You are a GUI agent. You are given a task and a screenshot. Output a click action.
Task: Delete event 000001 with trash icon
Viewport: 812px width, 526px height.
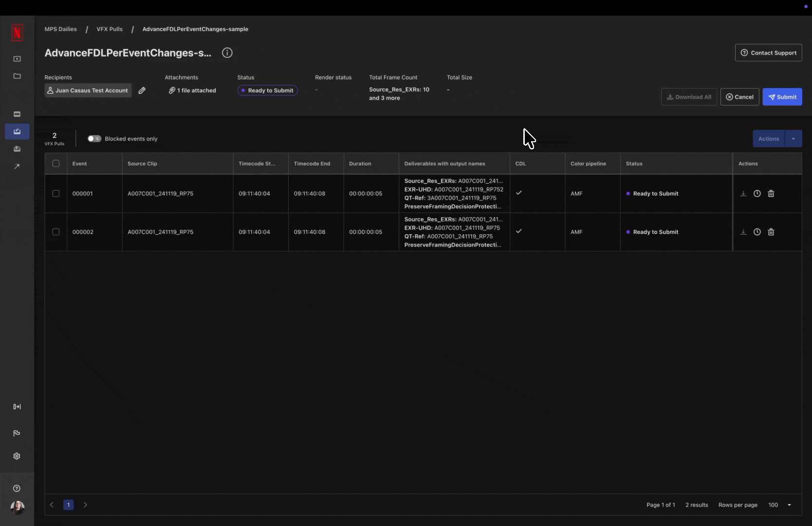[771, 193]
